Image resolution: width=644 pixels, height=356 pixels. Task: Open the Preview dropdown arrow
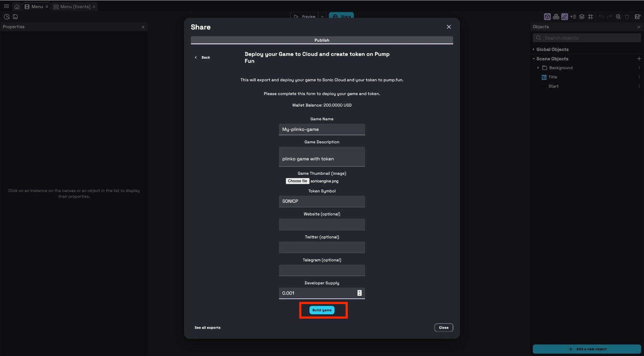tap(322, 17)
